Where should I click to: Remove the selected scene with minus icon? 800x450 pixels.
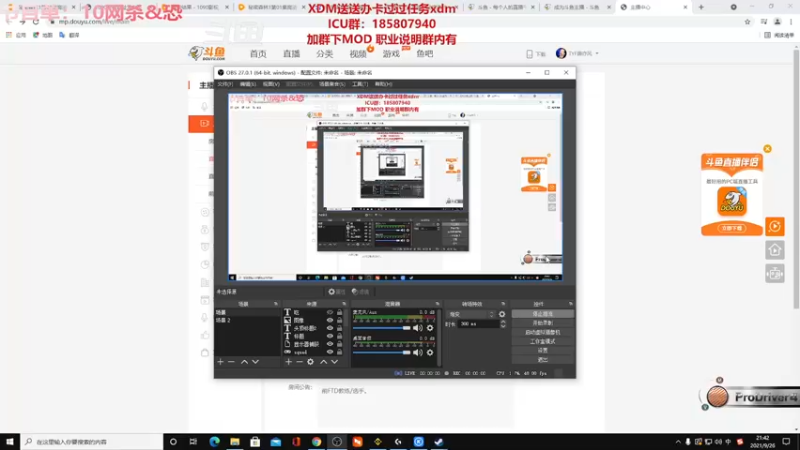click(231, 362)
